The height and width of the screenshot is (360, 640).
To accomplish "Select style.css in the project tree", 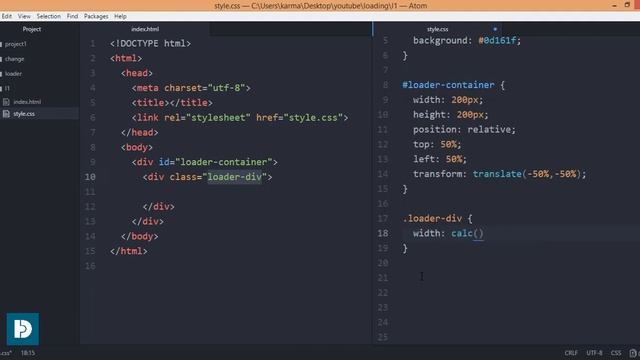I will pyautogui.click(x=24, y=114).
